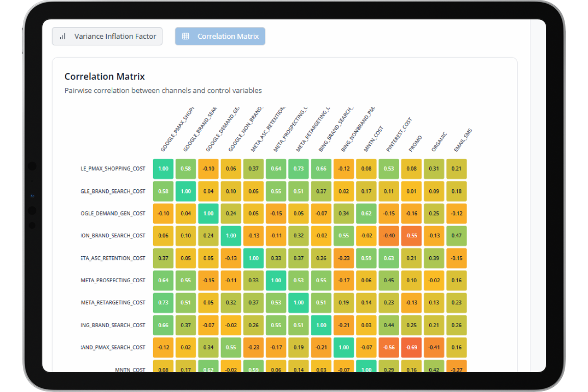Click the PROMO column header
The height and width of the screenshot is (392, 588).
point(415,143)
